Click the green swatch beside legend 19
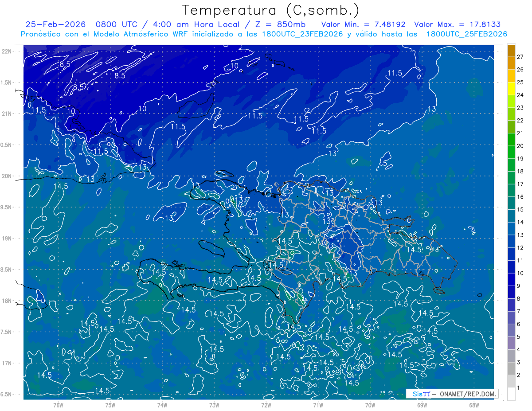 click(511, 153)
